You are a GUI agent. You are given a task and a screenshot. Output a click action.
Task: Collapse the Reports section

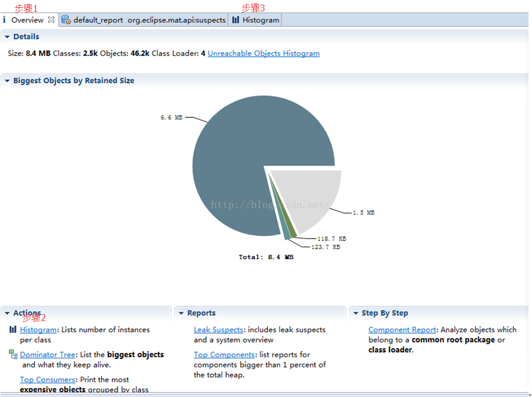tap(181, 313)
